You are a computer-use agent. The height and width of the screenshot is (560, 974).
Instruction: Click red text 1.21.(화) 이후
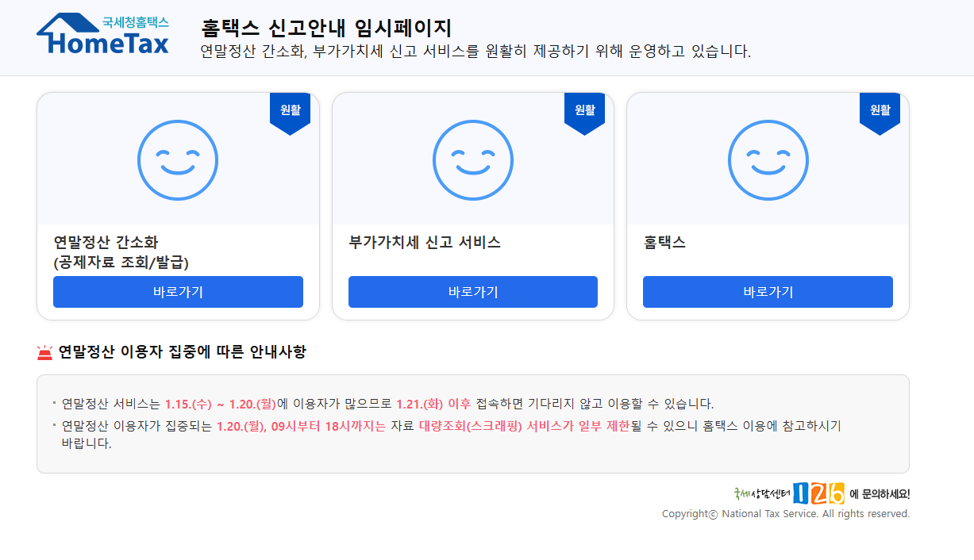[x=433, y=404]
